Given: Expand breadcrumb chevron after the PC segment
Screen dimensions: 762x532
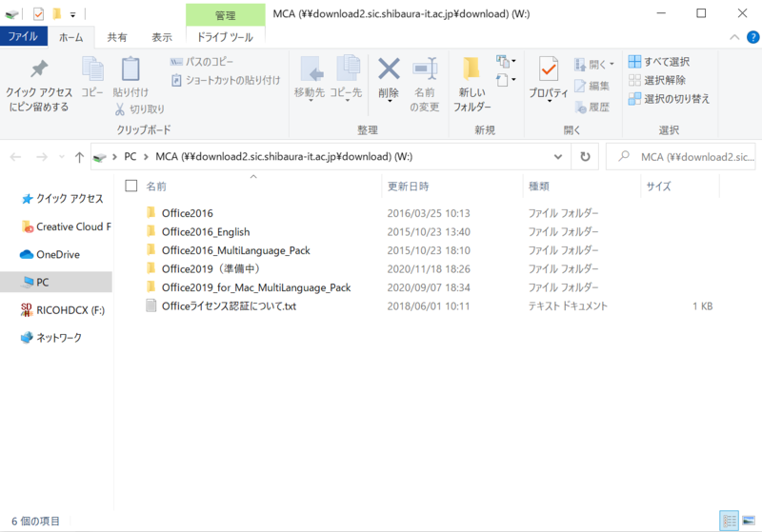Looking at the screenshot, I should pyautogui.click(x=146, y=157).
